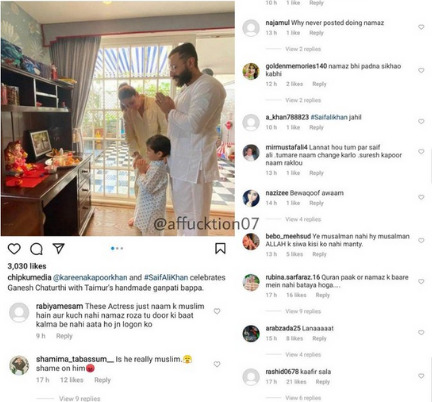432x402 pixels.
Task: Select carousel dot indicator below photo
Action: pyautogui.click(x=117, y=248)
